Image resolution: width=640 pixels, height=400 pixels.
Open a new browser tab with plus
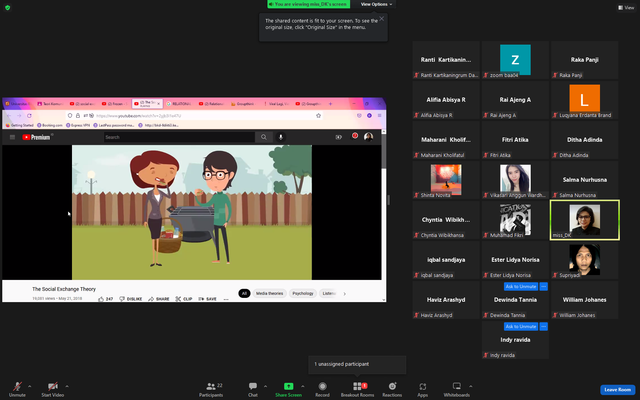pyautogui.click(x=330, y=104)
